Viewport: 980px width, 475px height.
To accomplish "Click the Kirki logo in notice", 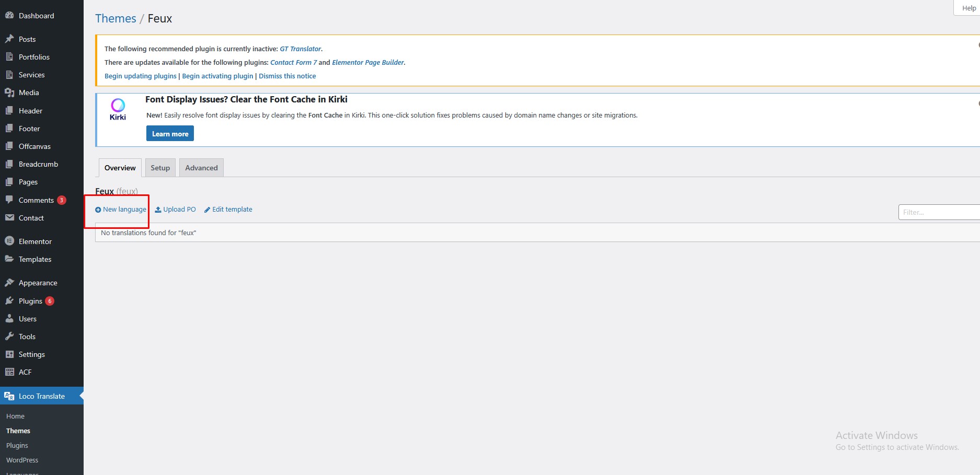I will pyautogui.click(x=118, y=109).
